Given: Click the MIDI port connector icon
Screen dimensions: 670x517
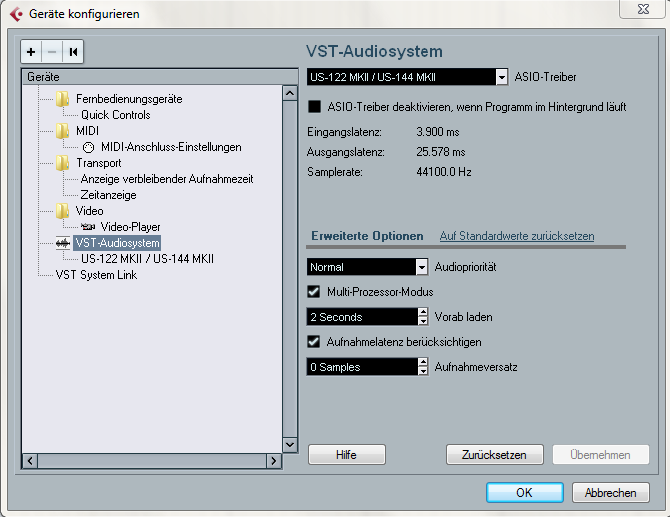Looking at the screenshot, I should [x=88, y=147].
